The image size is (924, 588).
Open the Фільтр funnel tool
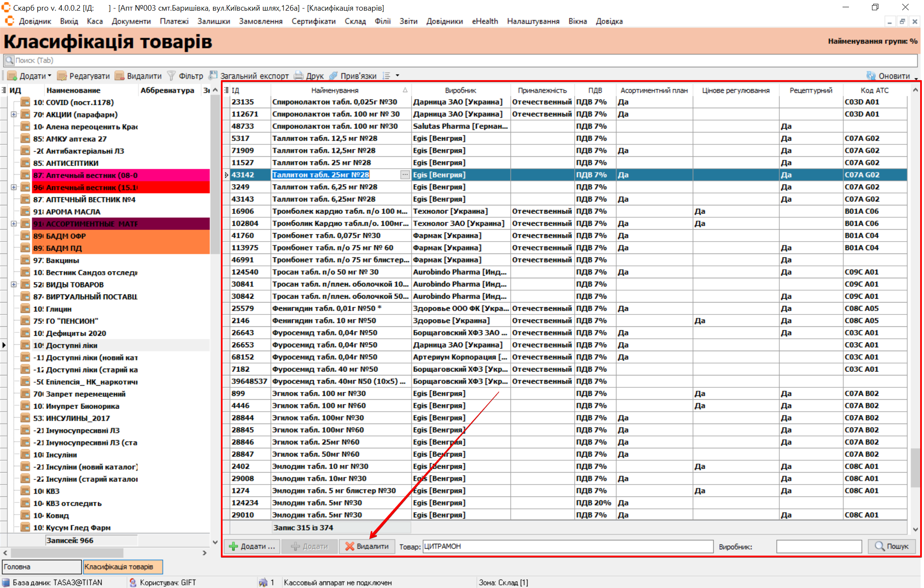[171, 76]
